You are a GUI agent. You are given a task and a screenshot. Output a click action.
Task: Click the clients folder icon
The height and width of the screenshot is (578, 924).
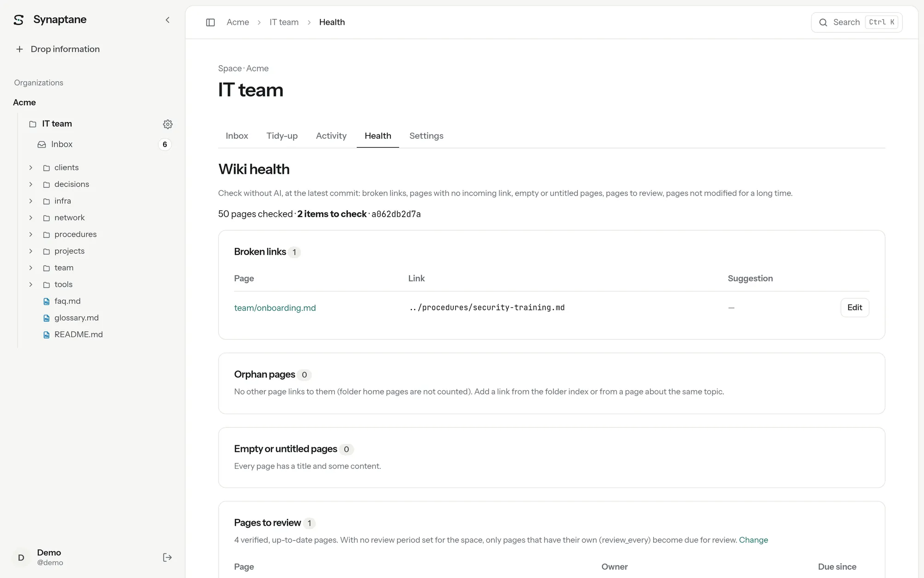(x=46, y=168)
